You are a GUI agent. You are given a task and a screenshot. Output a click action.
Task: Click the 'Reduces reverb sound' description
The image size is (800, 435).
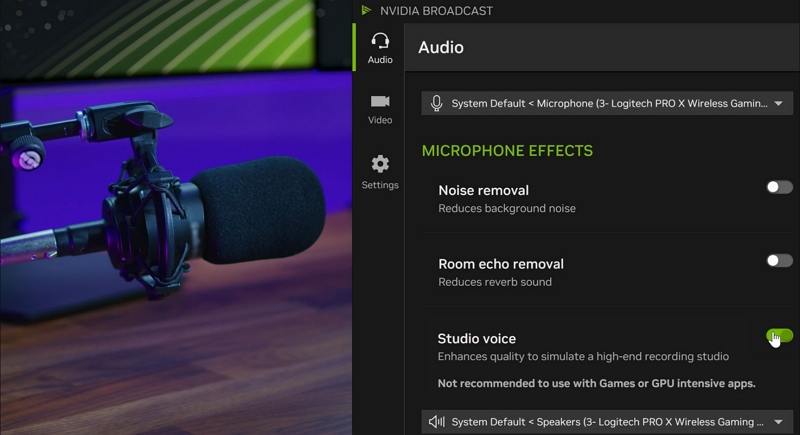pyautogui.click(x=495, y=282)
